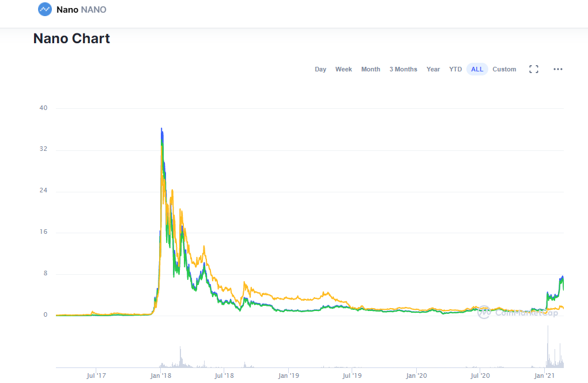Open the Custom date range picker
Image resolution: width=588 pixels, height=383 pixels.
[x=504, y=69]
